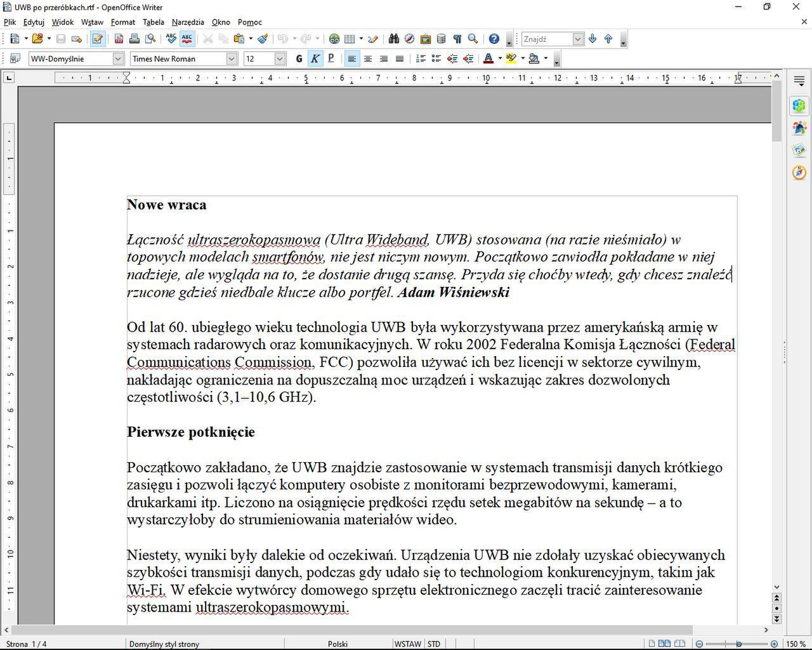This screenshot has width=812, height=650.
Task: Open Page Preview icon
Action: pyautogui.click(x=150, y=39)
